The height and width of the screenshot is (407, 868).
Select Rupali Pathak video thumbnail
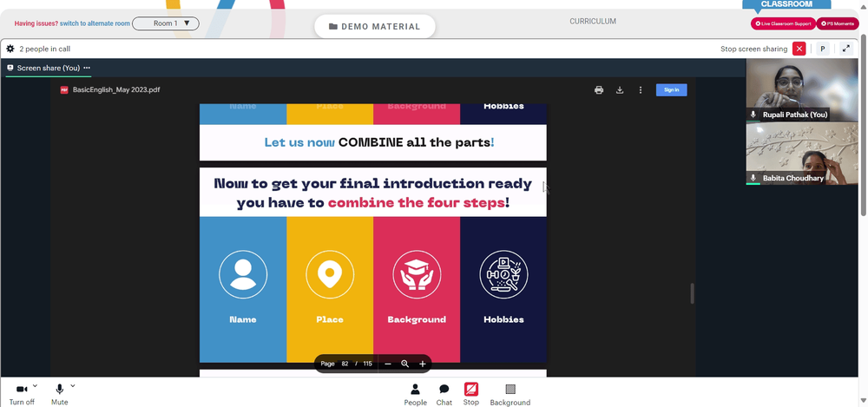(x=801, y=89)
